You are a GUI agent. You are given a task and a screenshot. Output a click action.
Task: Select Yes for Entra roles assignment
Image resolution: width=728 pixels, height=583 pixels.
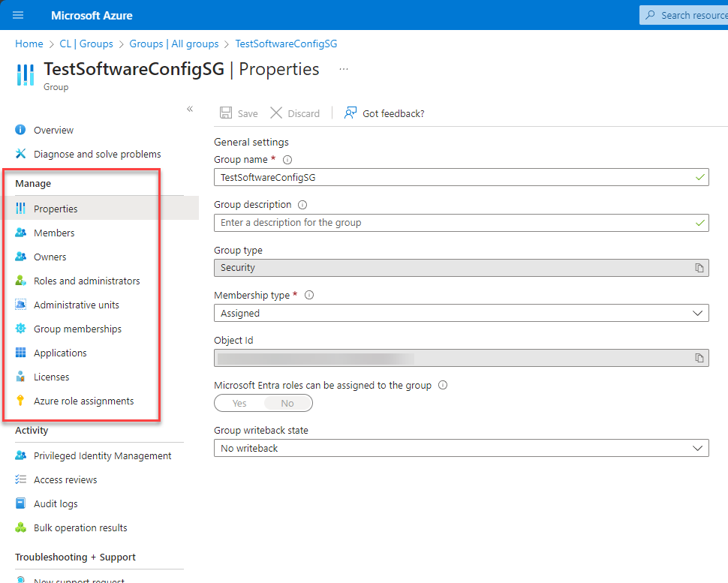pyautogui.click(x=239, y=404)
